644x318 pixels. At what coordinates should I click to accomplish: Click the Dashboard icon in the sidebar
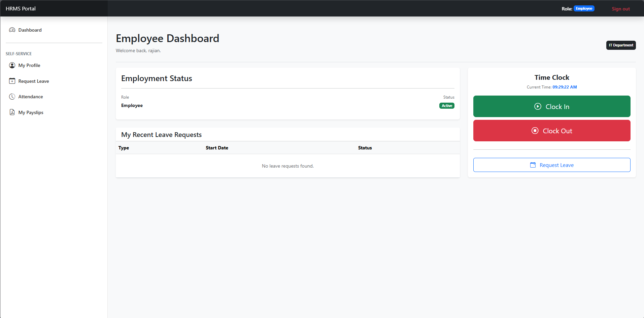click(x=12, y=30)
